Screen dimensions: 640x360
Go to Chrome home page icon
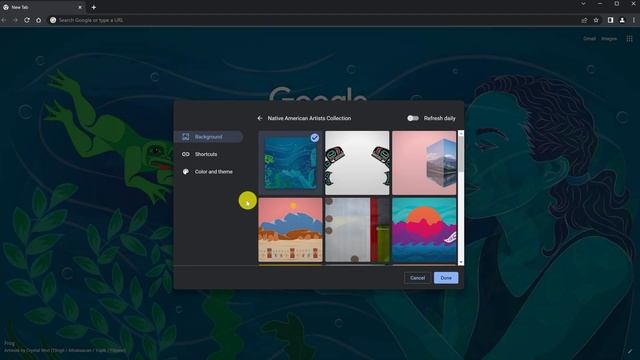38,20
